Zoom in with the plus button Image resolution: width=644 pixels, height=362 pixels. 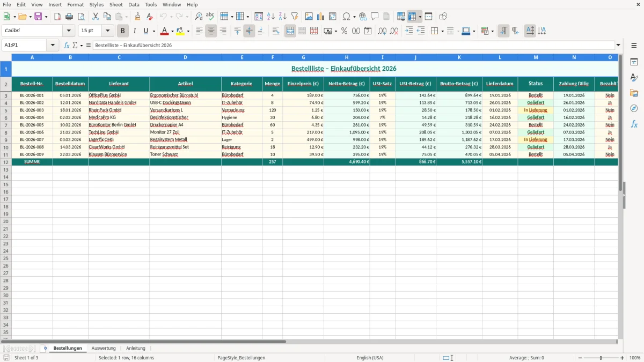(x=623, y=358)
